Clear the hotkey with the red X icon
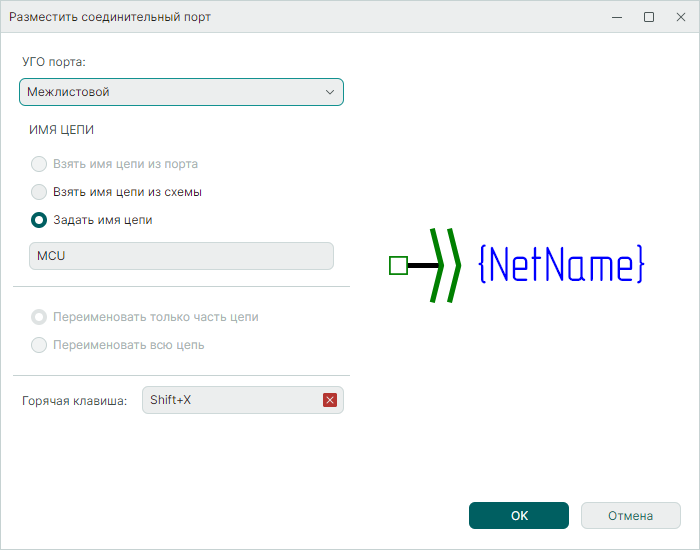 pos(330,400)
